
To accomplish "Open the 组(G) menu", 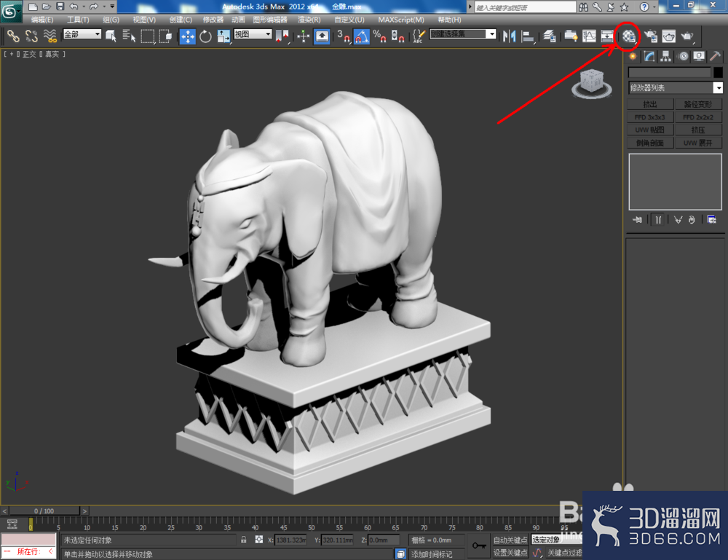I will pyautogui.click(x=111, y=20).
